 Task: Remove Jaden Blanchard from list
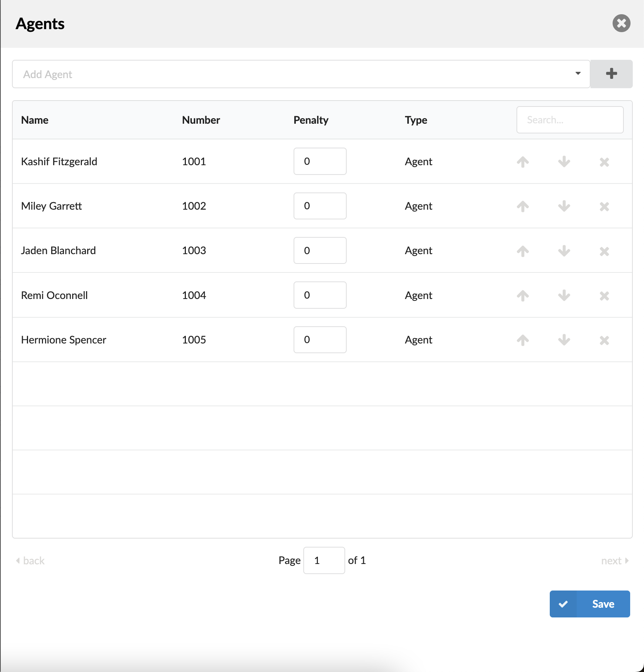[604, 252]
